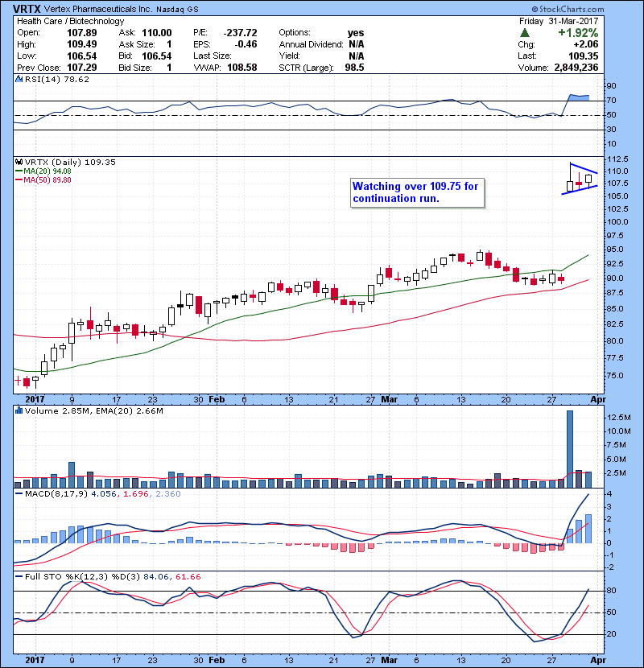
Task: Click the Mar label on price chart axis
Action: (389, 399)
